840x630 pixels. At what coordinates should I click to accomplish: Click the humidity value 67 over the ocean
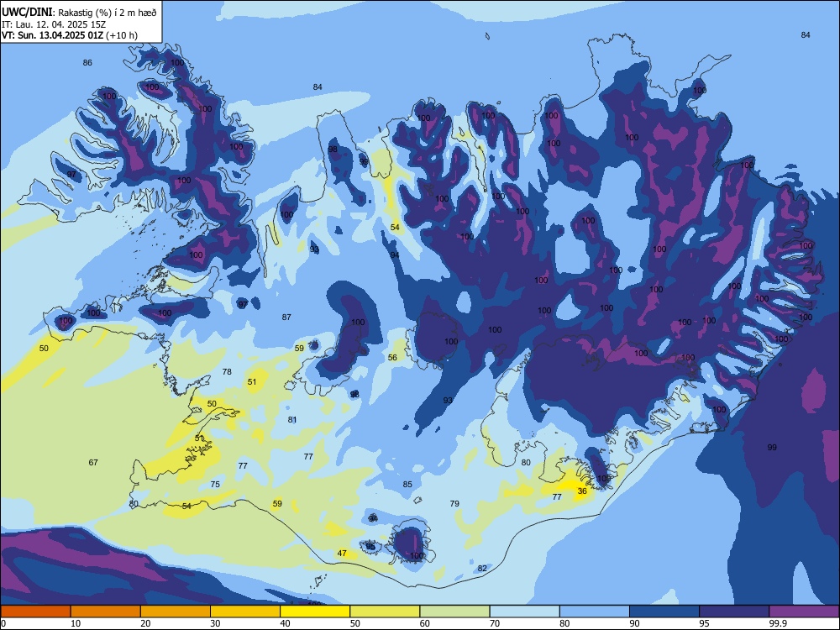93,462
